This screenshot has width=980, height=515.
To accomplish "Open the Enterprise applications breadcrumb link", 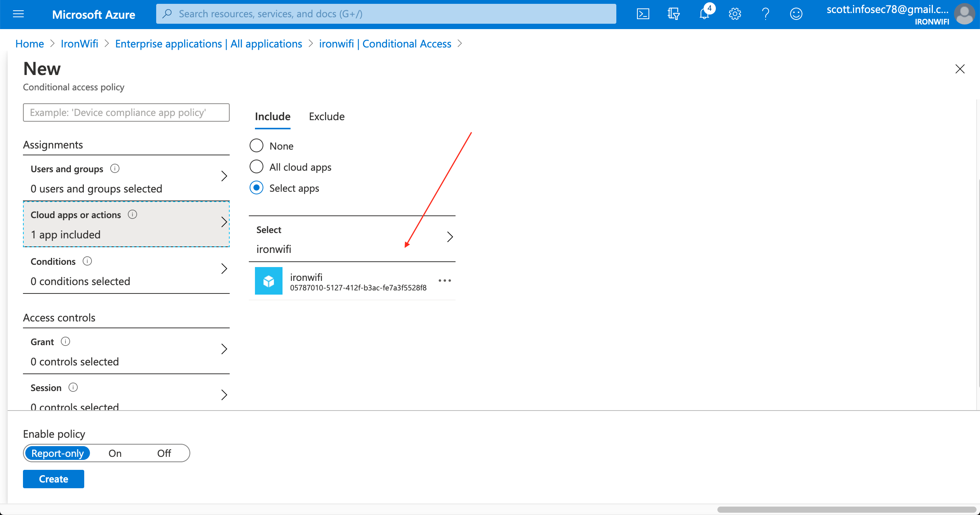I will tap(208, 44).
